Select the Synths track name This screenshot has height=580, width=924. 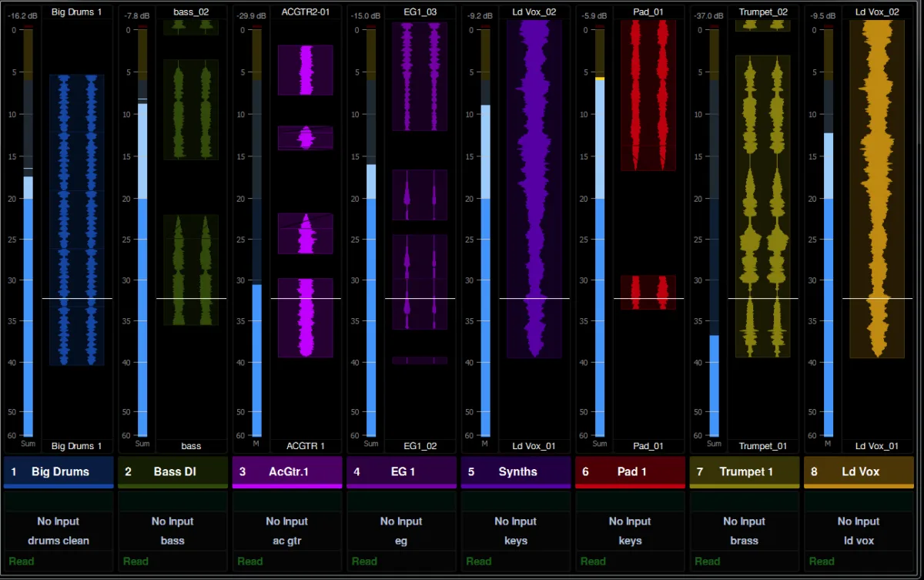(517, 471)
